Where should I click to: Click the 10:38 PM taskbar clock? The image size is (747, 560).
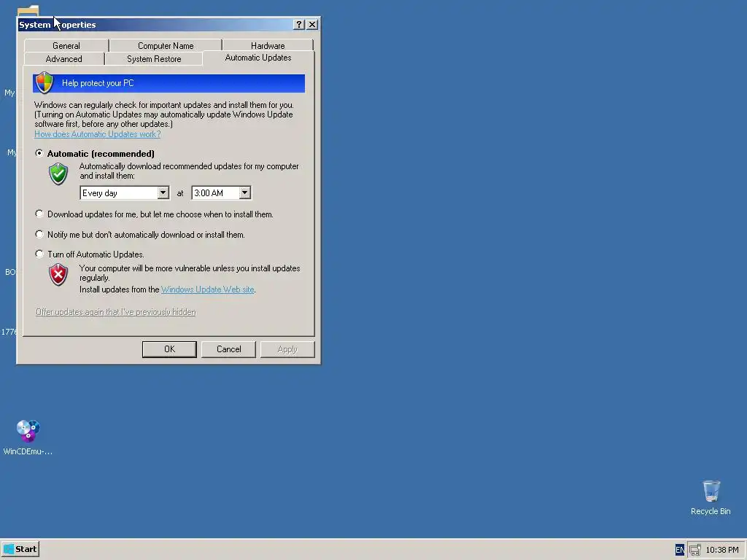(x=722, y=550)
